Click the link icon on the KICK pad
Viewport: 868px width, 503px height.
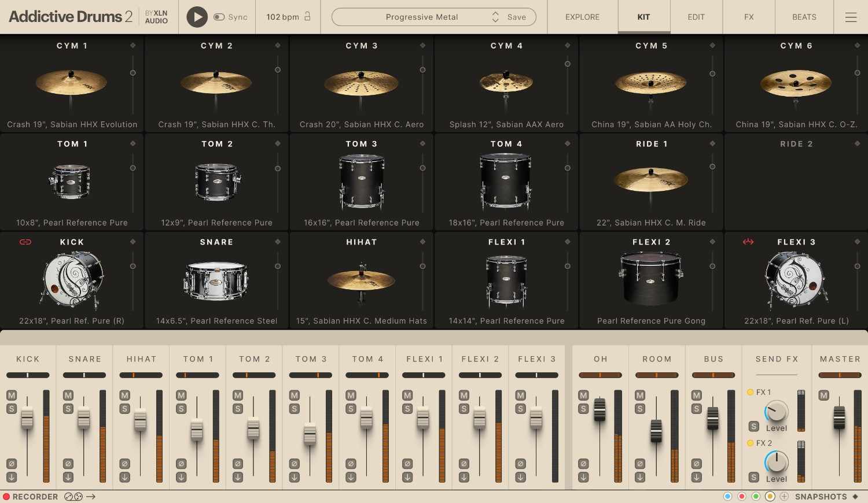(x=25, y=242)
